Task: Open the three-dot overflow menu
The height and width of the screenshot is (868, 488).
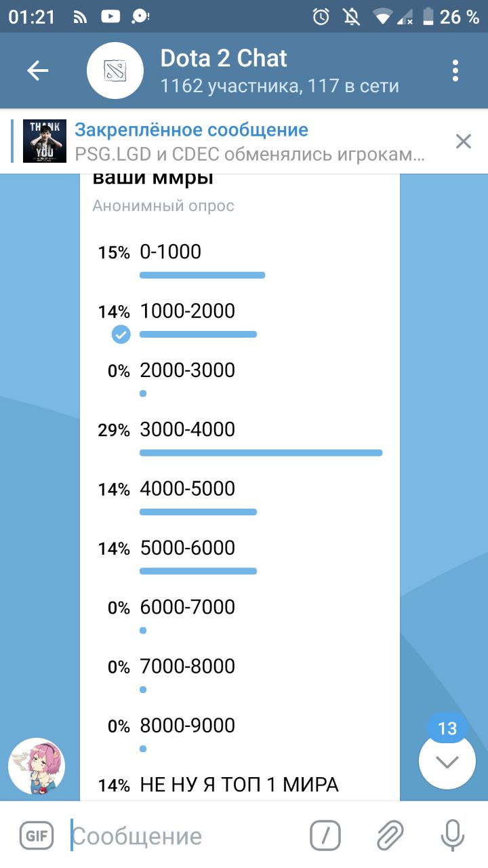Action: click(x=455, y=71)
